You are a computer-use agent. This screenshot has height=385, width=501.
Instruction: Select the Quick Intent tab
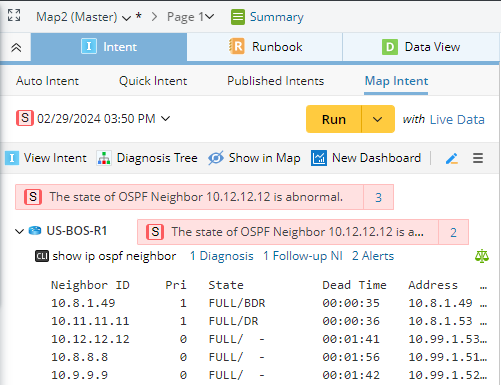[x=153, y=81]
